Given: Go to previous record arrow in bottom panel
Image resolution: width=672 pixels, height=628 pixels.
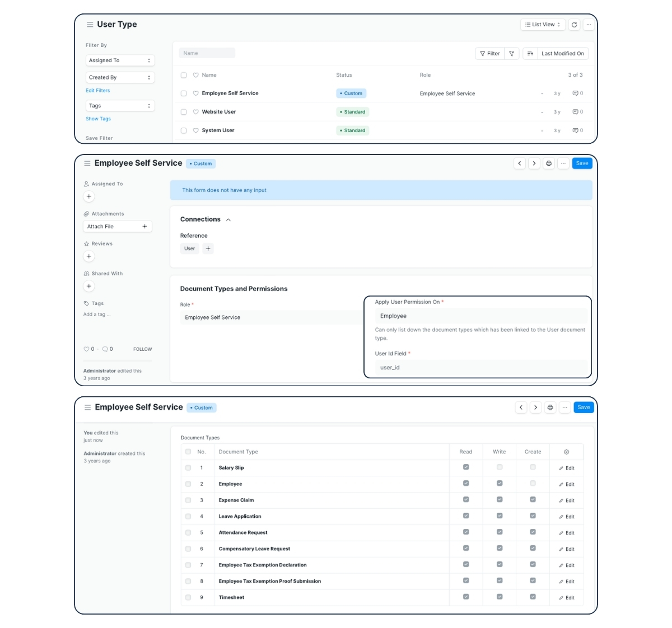Looking at the screenshot, I should [521, 407].
